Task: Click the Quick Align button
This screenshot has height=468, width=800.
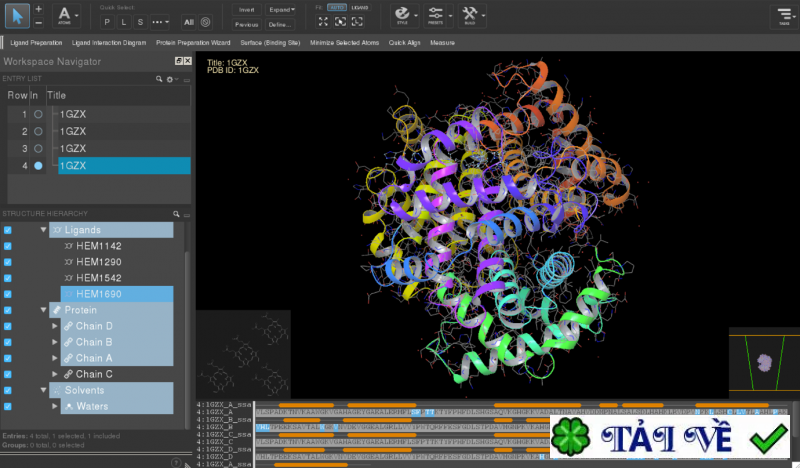Action: click(x=404, y=43)
